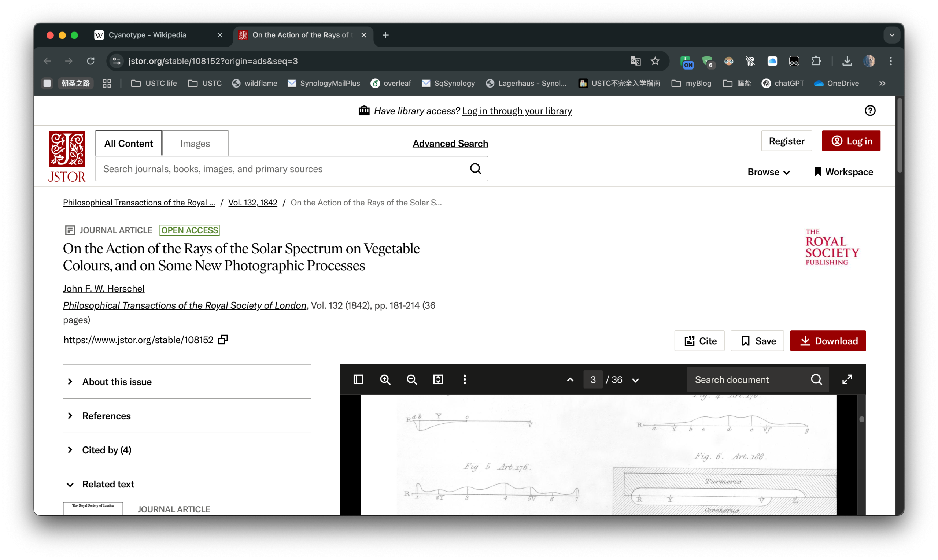Open the Philosophical Transactions breadcrumb link
This screenshot has height=560, width=938.
(x=139, y=203)
